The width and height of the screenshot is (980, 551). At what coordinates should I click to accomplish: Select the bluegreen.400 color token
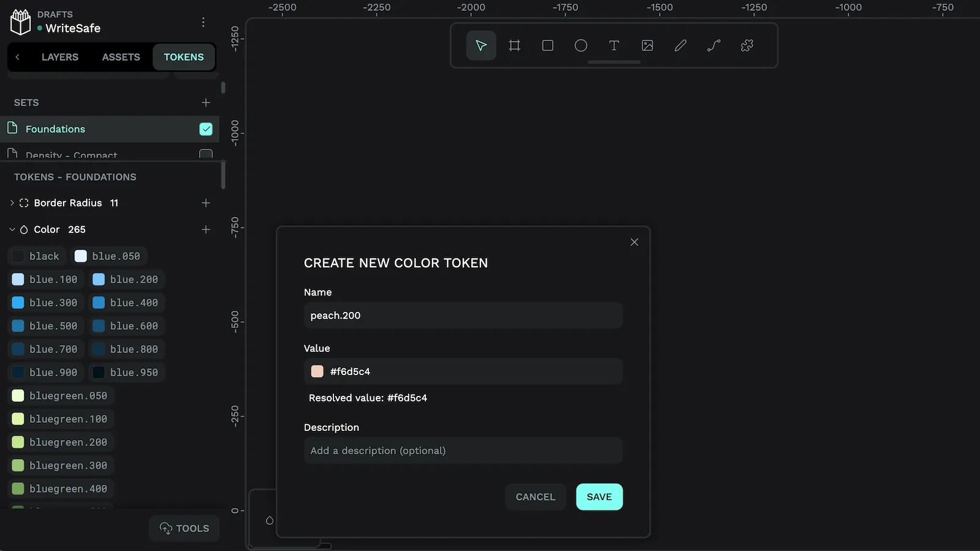(61, 489)
